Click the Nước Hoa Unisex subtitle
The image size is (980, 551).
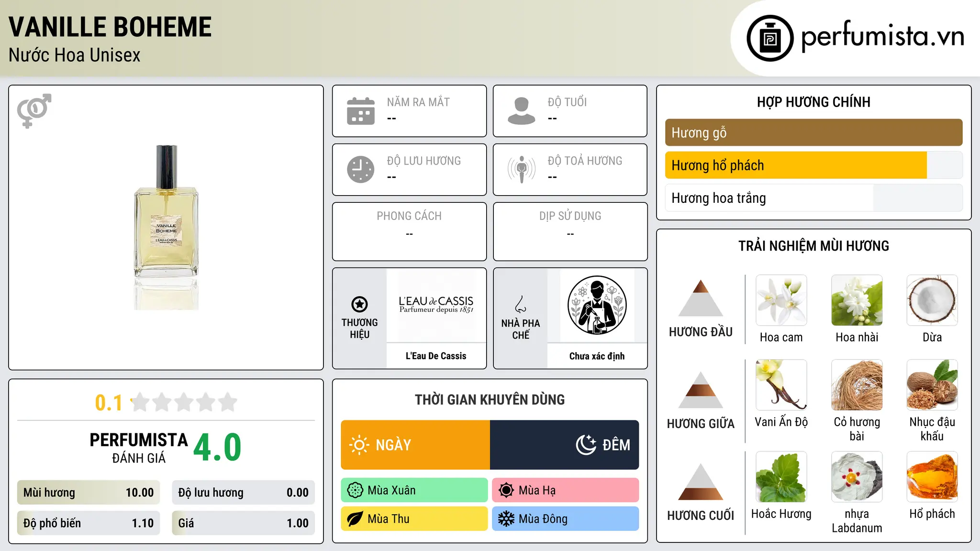point(75,55)
